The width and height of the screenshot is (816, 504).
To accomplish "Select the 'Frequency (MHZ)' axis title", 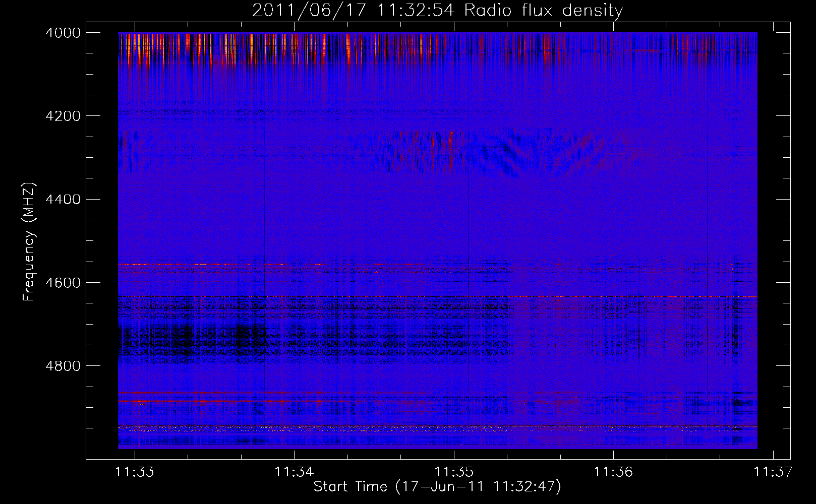I will [x=29, y=241].
